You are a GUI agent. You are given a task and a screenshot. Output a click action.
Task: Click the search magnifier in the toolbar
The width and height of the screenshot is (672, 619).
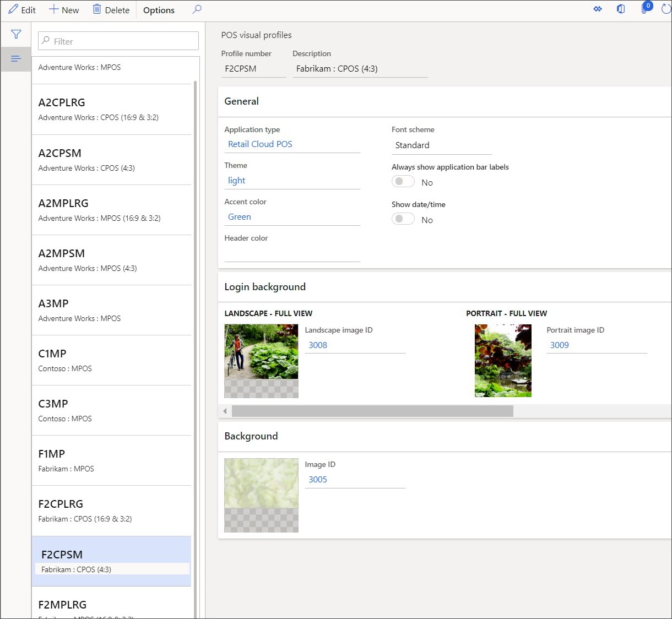click(x=197, y=9)
